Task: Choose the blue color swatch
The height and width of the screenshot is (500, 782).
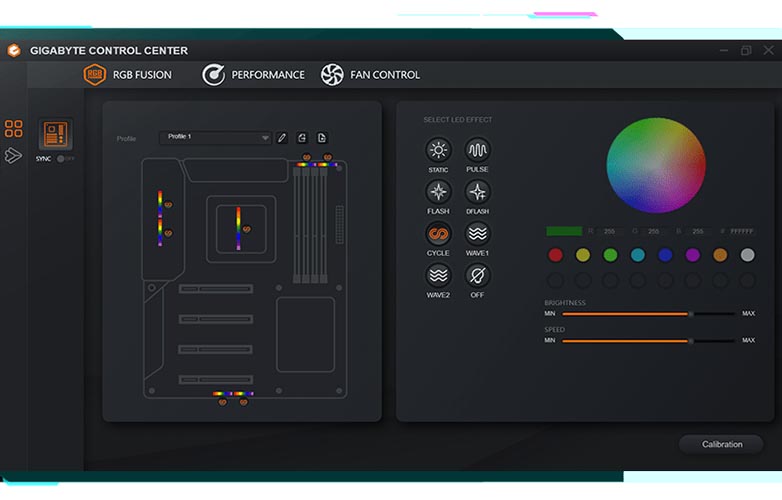Action: coord(665,255)
